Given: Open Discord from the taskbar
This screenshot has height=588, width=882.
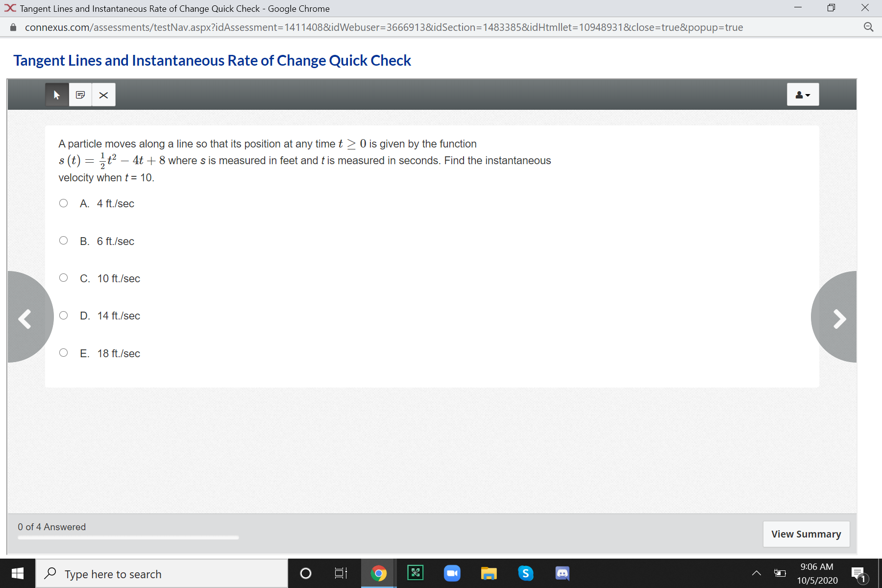Looking at the screenshot, I should coord(562,573).
